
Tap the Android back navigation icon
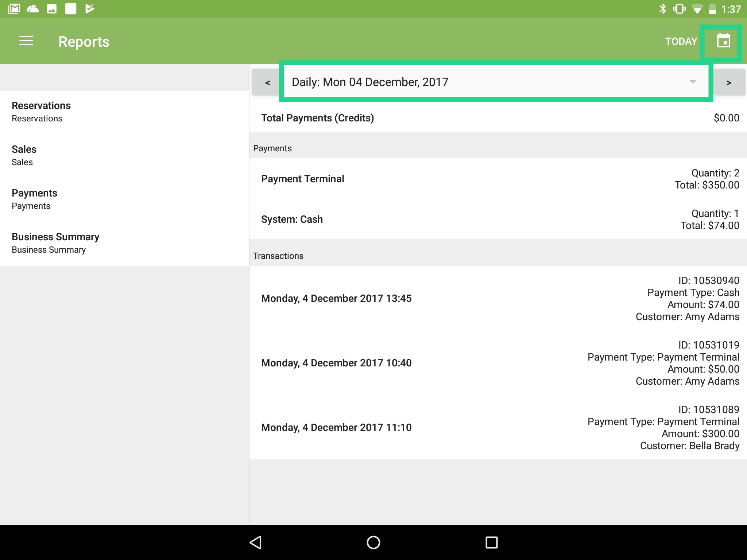click(256, 542)
